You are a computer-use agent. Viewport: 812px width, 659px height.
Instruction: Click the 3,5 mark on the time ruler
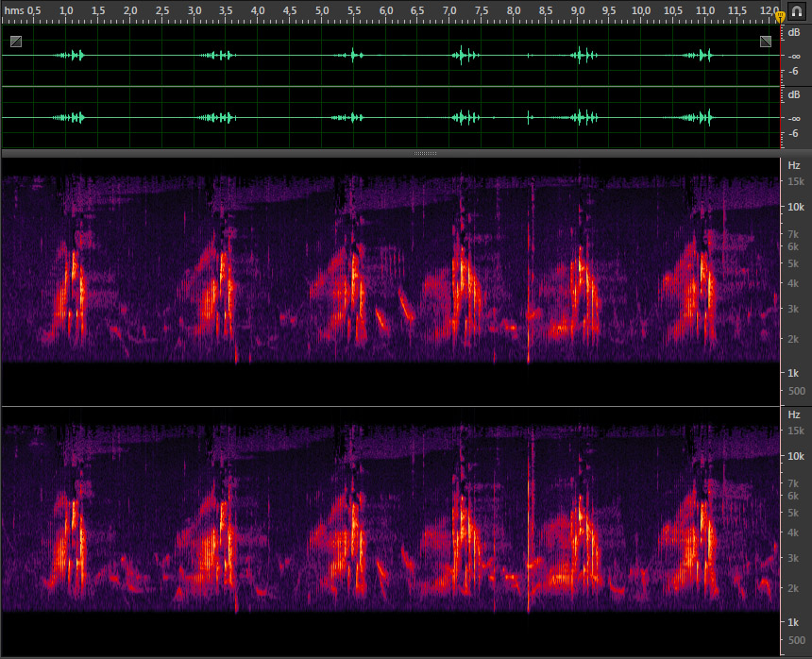pos(226,10)
